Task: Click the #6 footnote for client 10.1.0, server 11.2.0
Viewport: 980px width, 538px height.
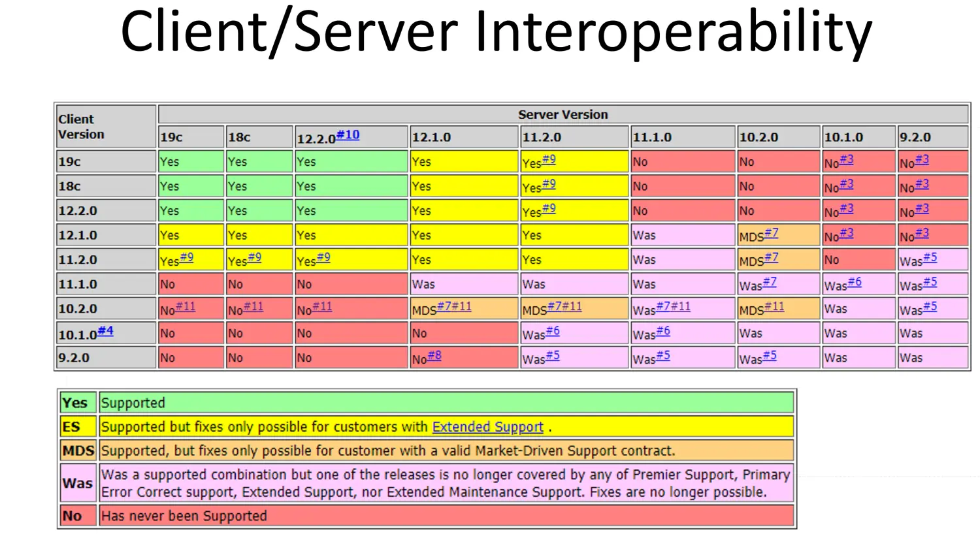Action: pyautogui.click(x=553, y=331)
